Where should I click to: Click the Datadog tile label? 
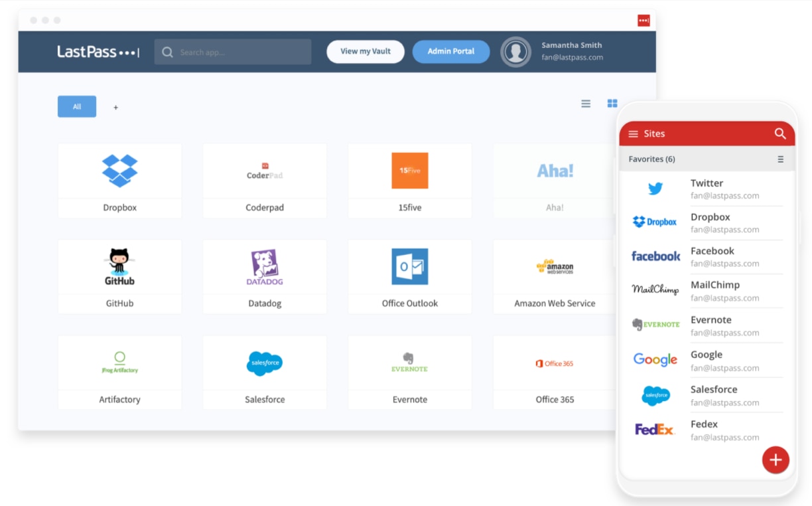tap(265, 303)
